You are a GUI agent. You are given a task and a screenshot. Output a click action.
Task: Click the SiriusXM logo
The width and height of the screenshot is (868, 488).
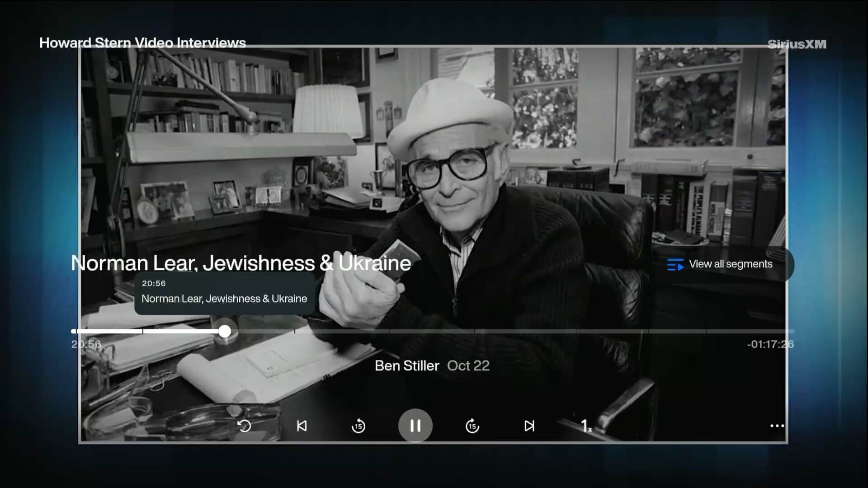coord(797,44)
